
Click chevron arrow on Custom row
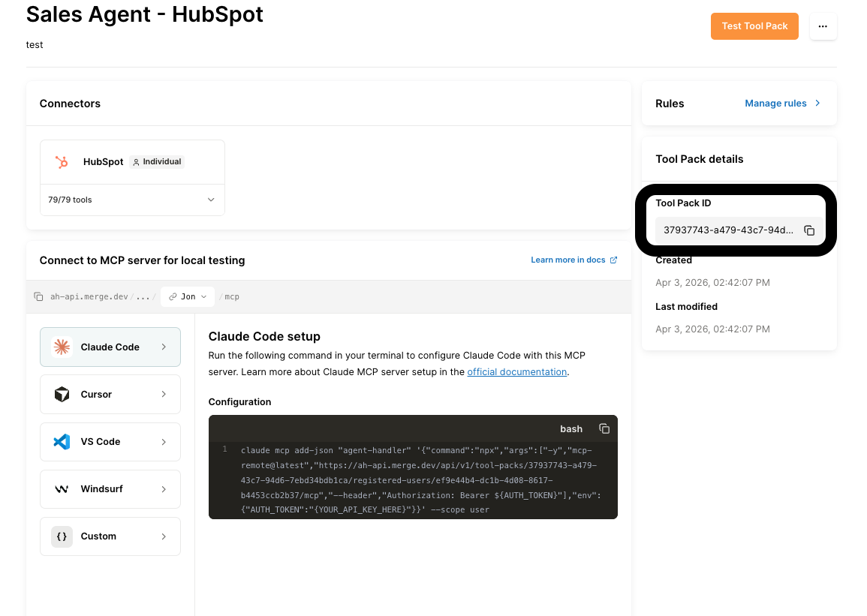(x=164, y=536)
